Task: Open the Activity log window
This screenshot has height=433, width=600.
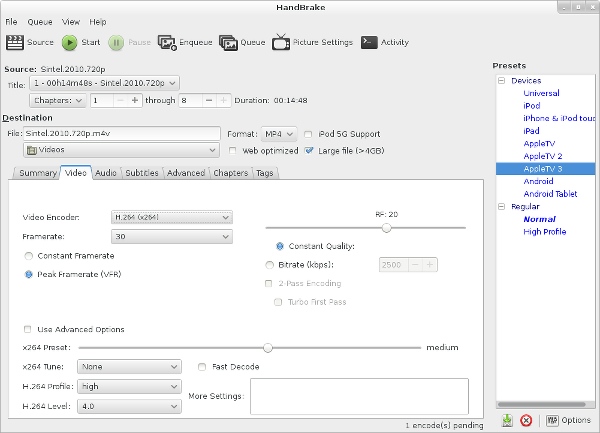Action: (369, 42)
